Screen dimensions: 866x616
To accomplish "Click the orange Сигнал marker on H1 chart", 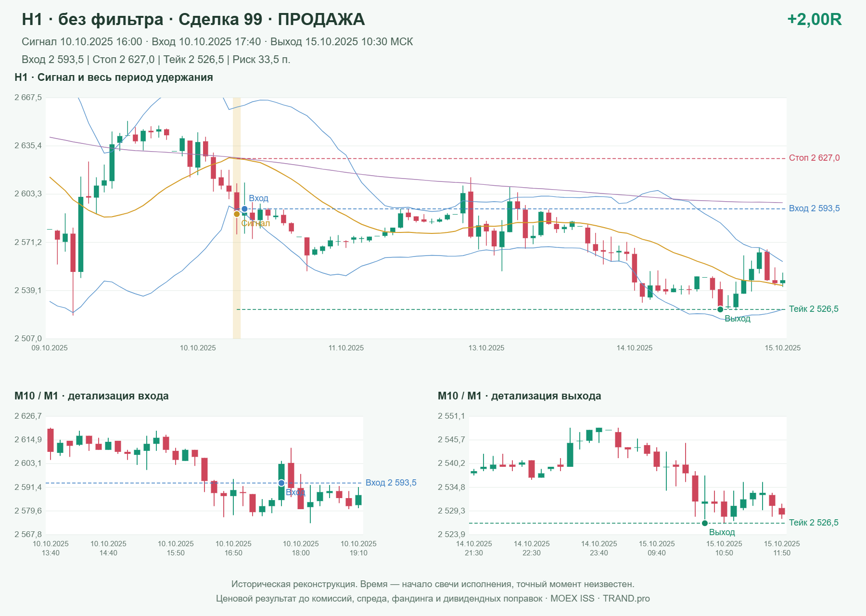I will point(237,214).
